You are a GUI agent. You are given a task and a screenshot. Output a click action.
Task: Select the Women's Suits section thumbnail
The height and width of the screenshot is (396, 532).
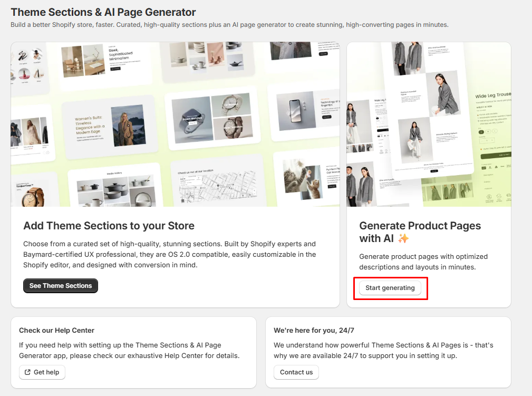[110, 127]
